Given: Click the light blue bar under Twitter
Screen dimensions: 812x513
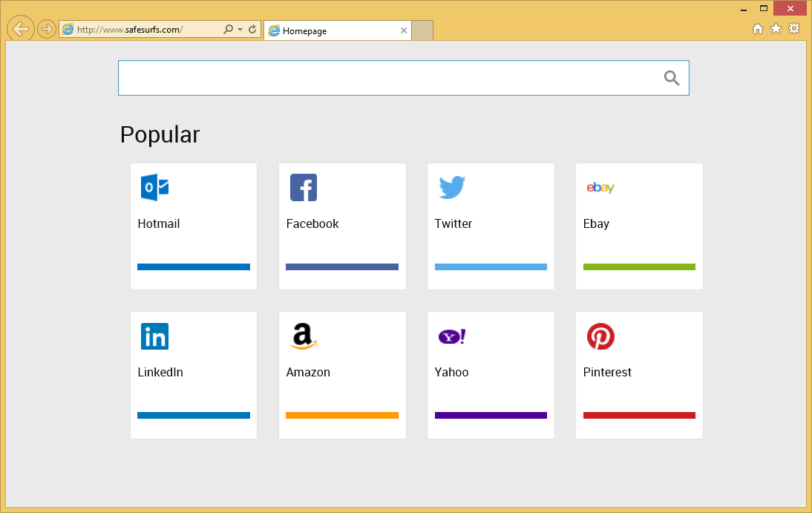Looking at the screenshot, I should tap(491, 267).
